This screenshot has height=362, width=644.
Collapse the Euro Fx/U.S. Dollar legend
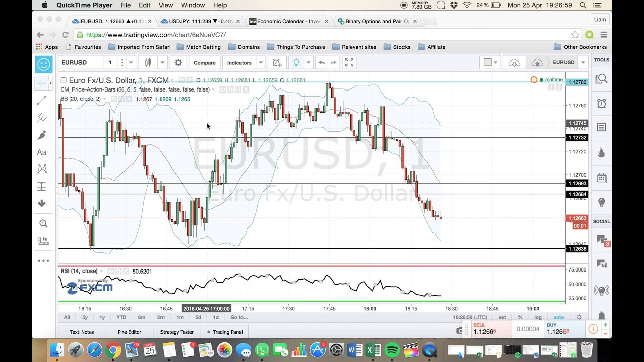[x=64, y=80]
